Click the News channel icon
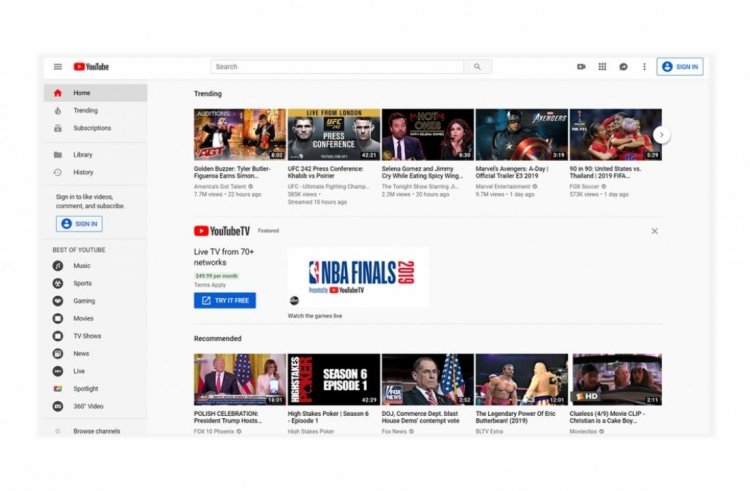750x491 pixels. [x=58, y=354]
